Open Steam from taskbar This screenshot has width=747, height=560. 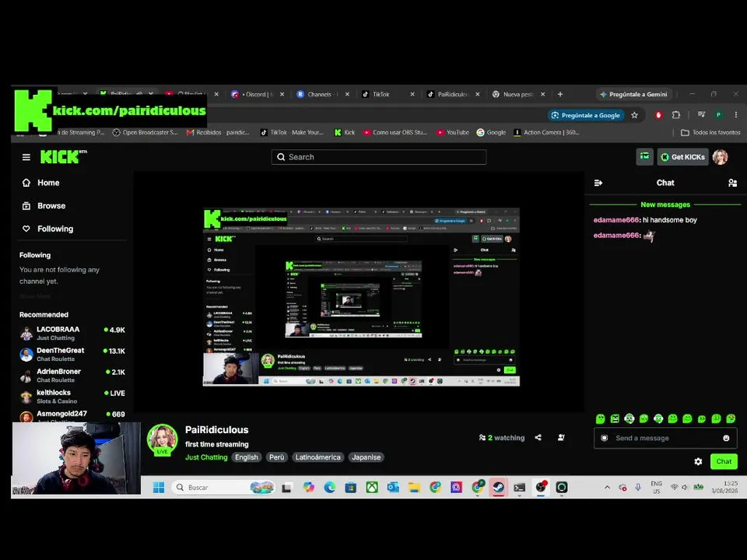pyautogui.click(x=499, y=487)
